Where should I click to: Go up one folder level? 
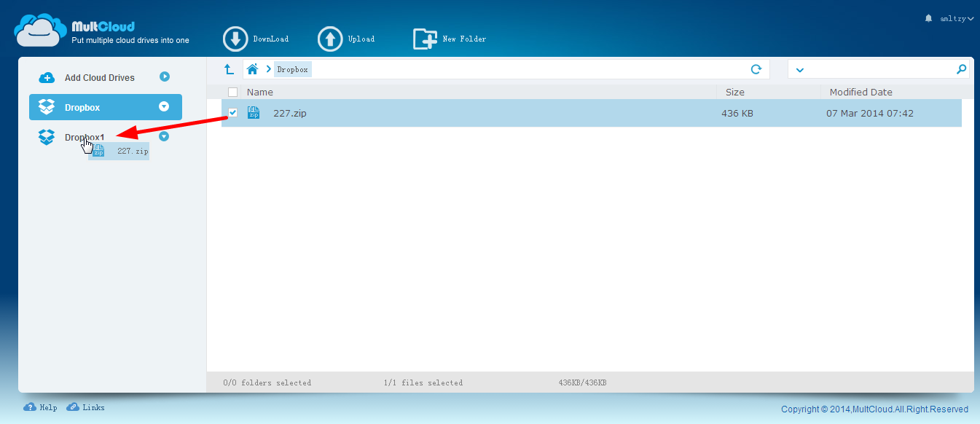point(229,69)
